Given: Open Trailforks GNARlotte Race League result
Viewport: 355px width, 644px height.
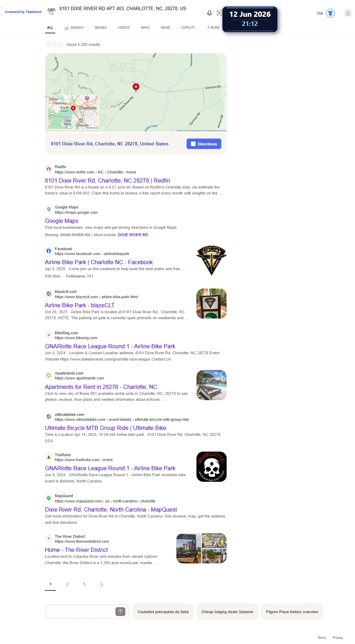Looking at the screenshot, I should [x=110, y=468].
